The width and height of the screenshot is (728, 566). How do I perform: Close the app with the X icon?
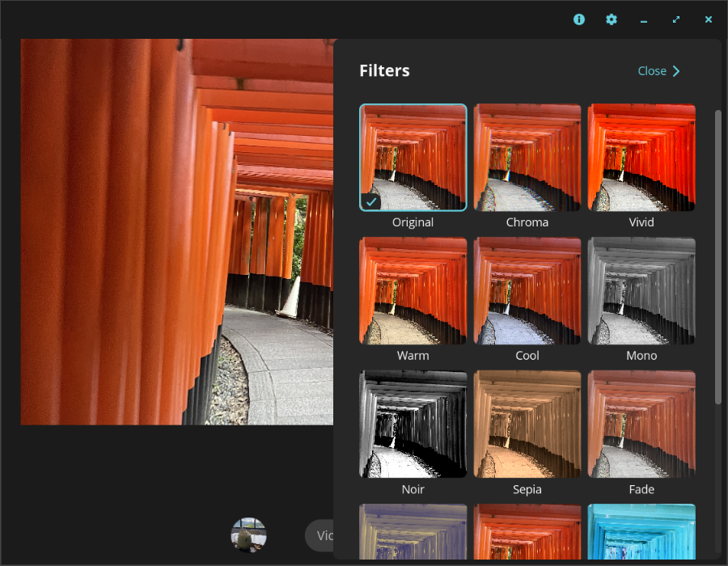[x=709, y=19]
